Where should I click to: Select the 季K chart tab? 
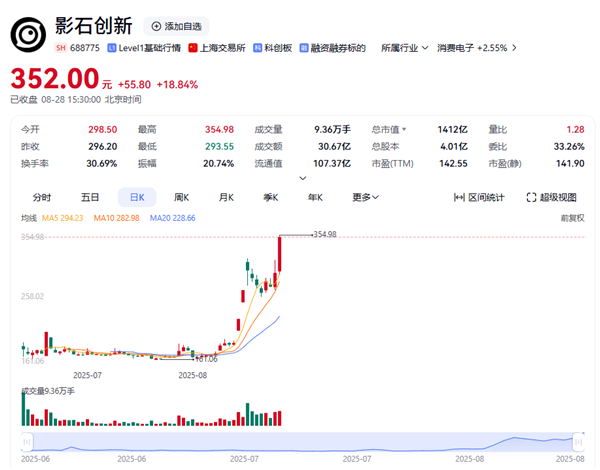click(x=271, y=197)
